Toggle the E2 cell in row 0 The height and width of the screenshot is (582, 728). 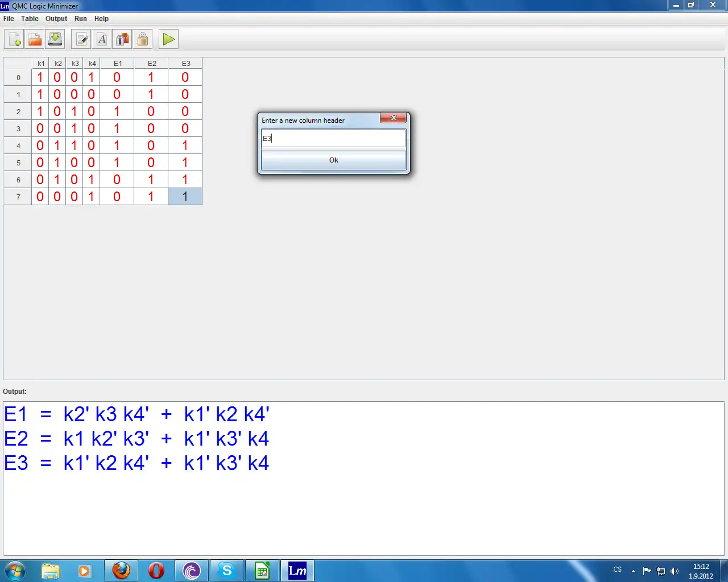[x=151, y=77]
